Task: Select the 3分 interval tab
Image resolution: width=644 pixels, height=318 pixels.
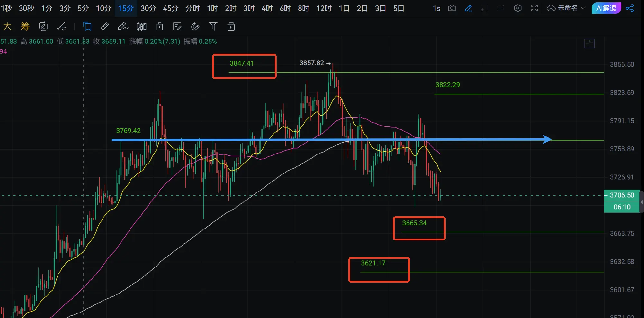Action: [x=65, y=8]
